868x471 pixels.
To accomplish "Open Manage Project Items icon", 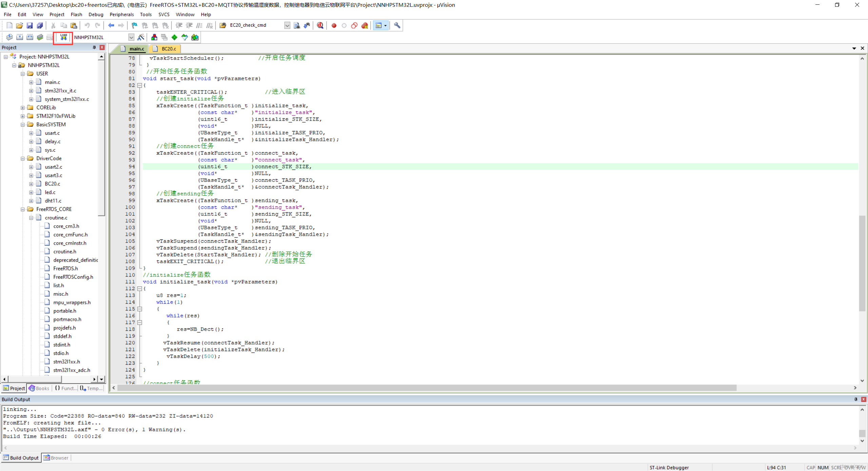I will click(154, 37).
